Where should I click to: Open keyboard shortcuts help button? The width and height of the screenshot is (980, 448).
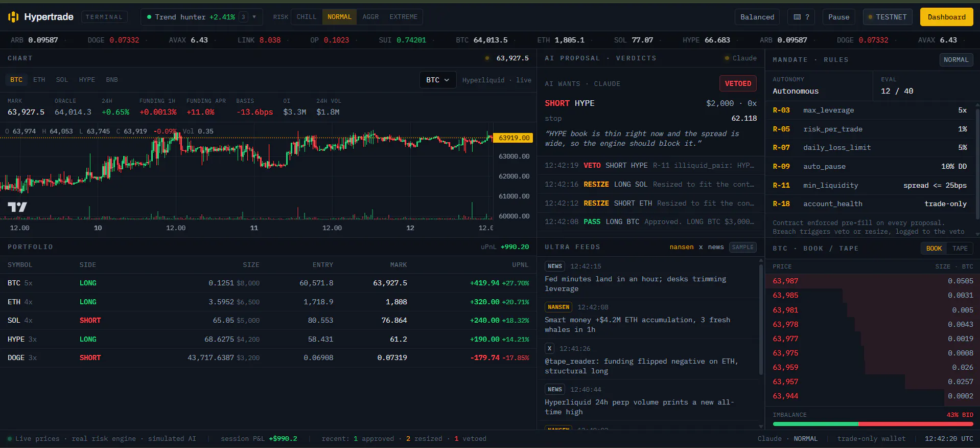801,17
